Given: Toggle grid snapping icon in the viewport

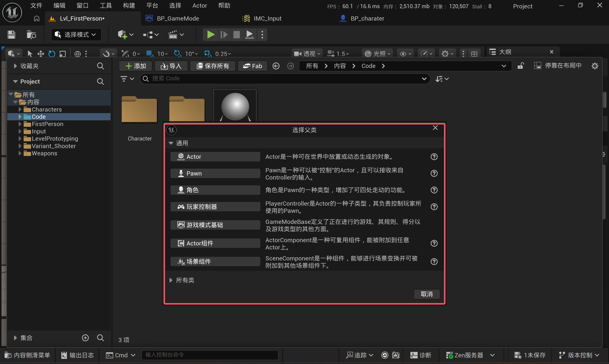Looking at the screenshot, I should point(149,53).
